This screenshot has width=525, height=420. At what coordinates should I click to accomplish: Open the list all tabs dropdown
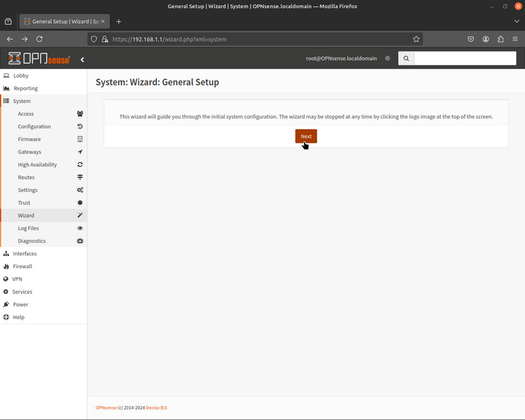517,22
